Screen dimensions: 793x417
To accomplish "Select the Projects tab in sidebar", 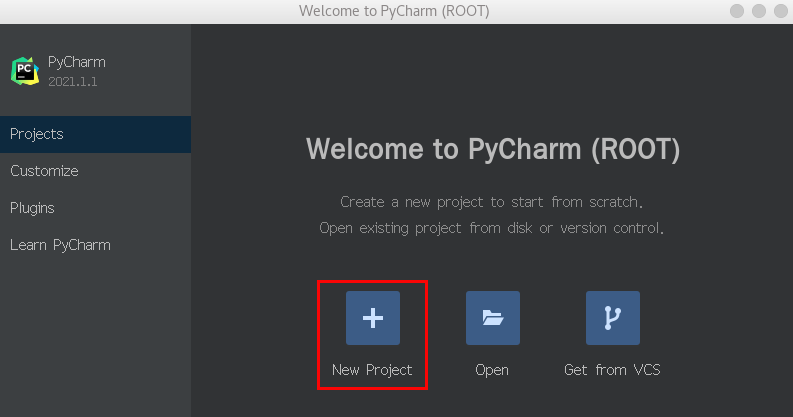I will (96, 134).
